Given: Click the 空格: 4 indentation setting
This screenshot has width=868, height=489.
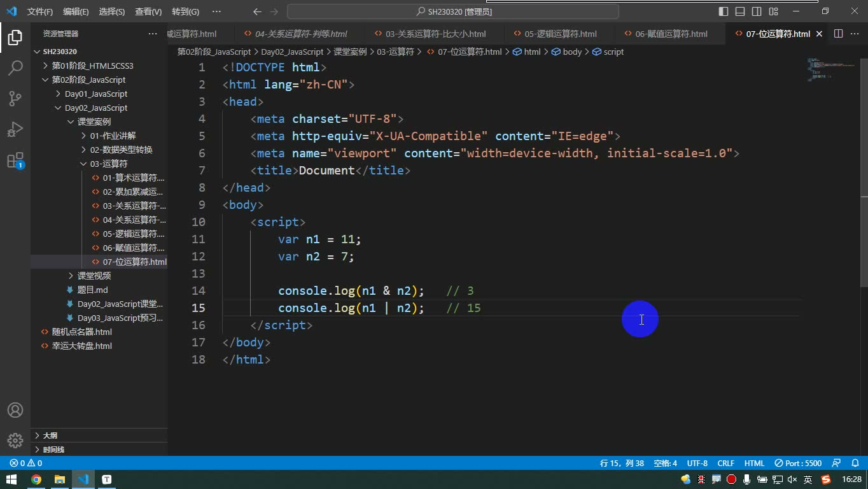Looking at the screenshot, I should pos(666,463).
